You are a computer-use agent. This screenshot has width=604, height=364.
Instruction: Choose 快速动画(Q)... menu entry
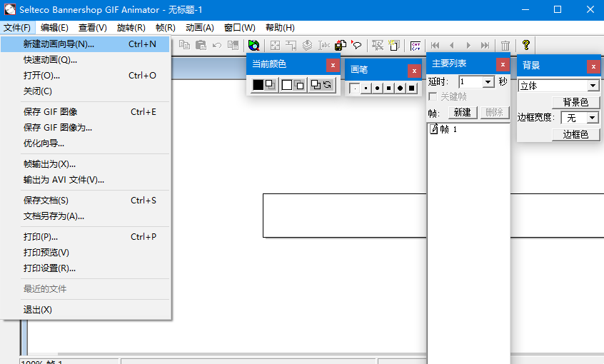click(85, 60)
